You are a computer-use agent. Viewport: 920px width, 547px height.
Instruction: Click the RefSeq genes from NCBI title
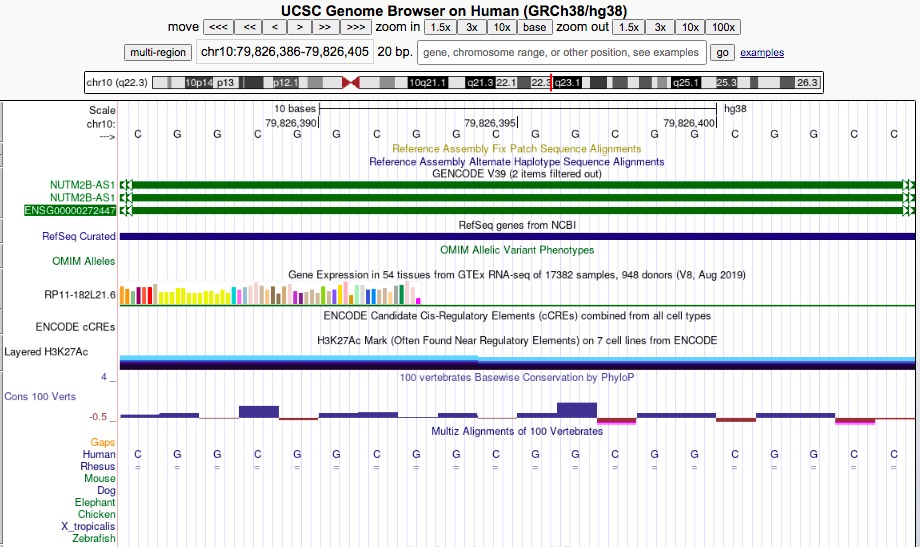(516, 225)
